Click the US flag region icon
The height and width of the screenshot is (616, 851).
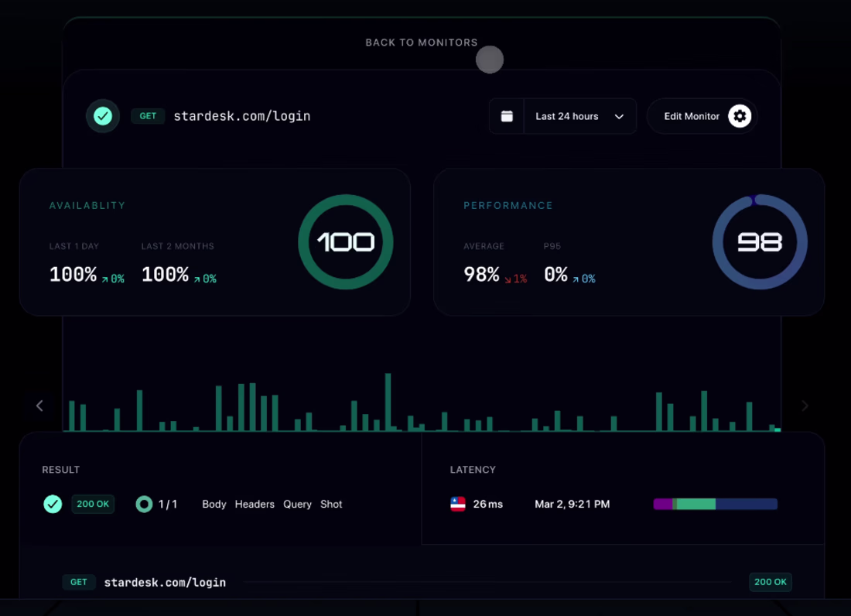click(458, 505)
